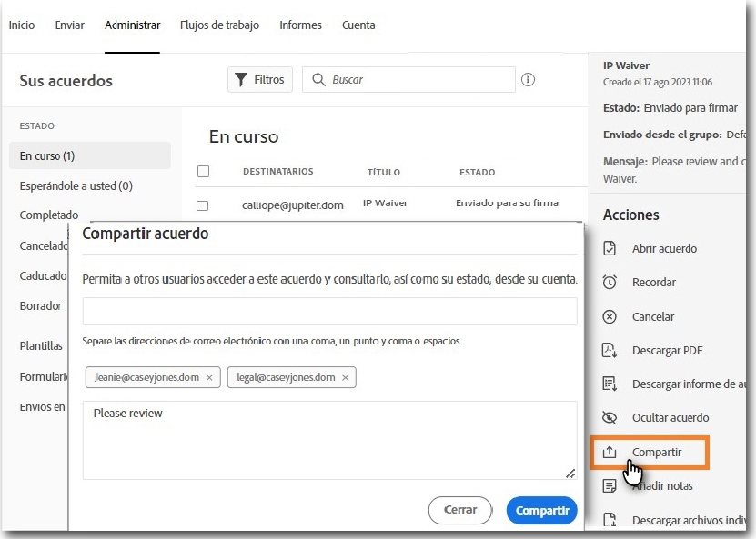The width and height of the screenshot is (756, 539).
Task: Open the Flujos de trabajo menu
Action: (219, 25)
